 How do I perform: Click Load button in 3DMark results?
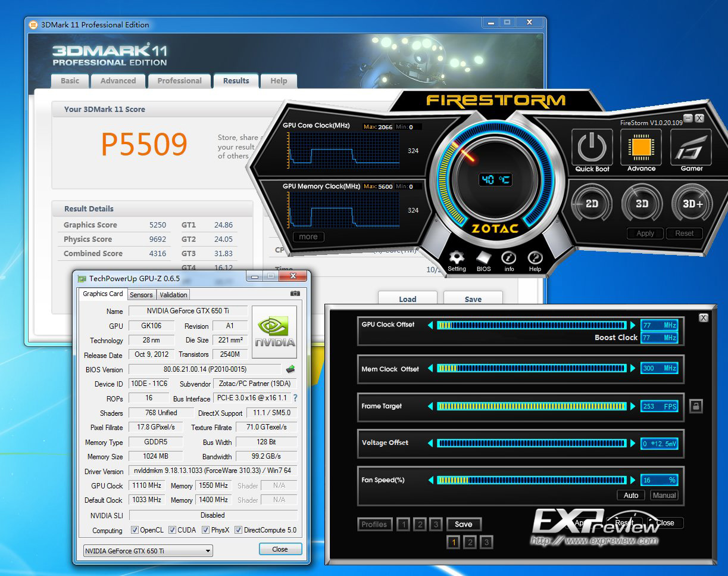408,298
